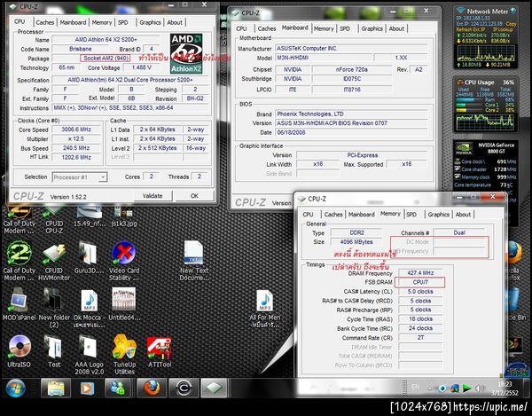The width and height of the screenshot is (532, 416).
Task: Open the Windows Start orb
Action: coord(16,389)
